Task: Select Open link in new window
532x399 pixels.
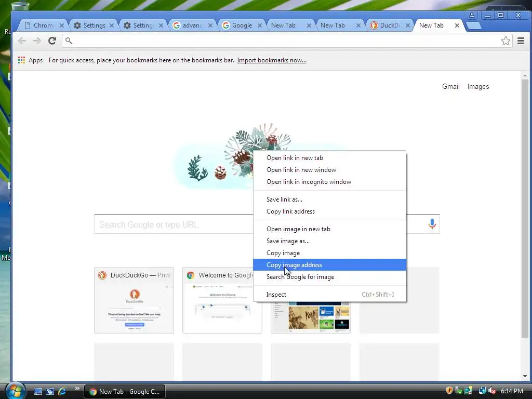Action: click(x=329, y=170)
